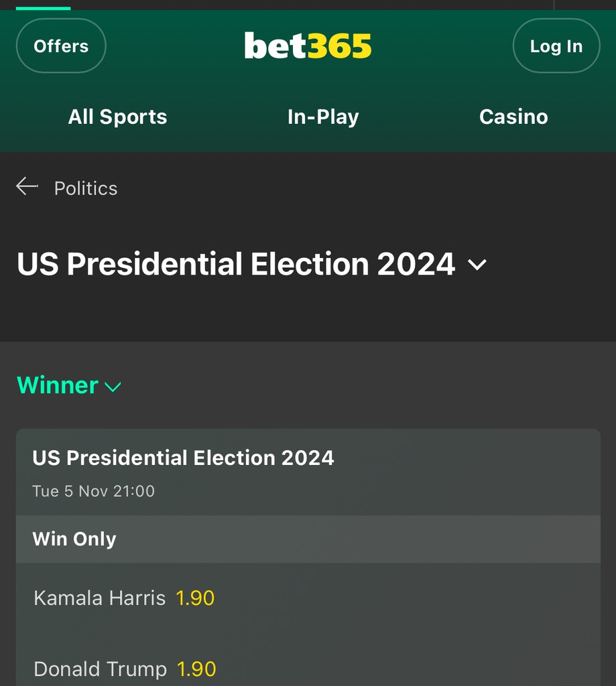
Task: Collapse the Winner section using its chevron
Action: [x=113, y=387]
